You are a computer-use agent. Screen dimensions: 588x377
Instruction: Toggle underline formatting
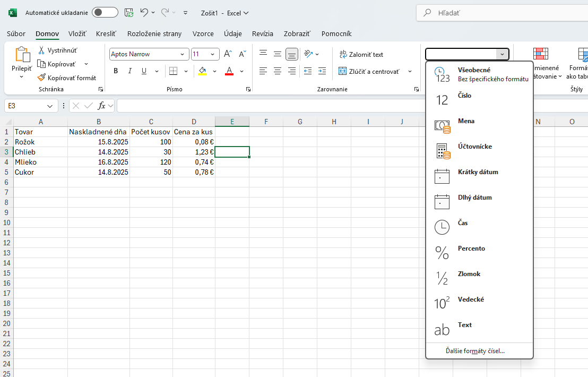tap(144, 71)
